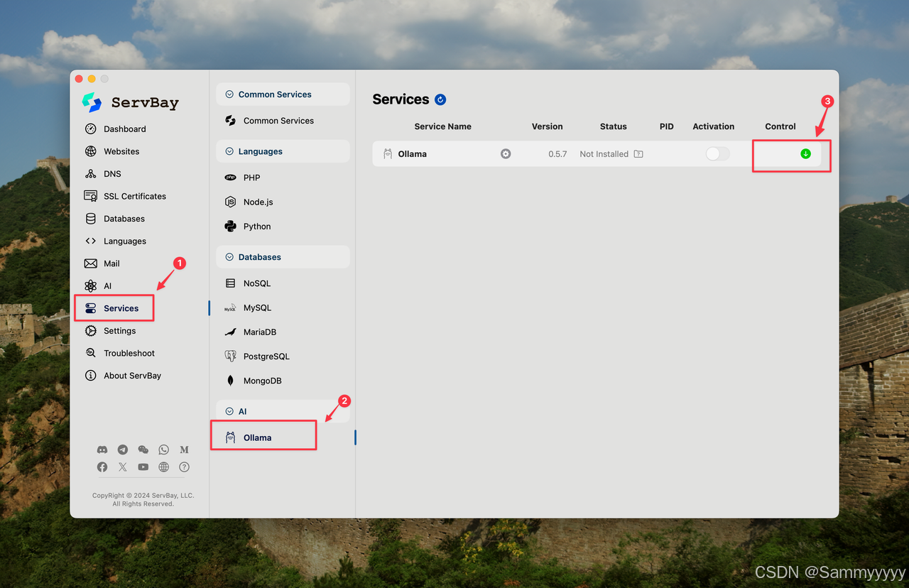Viewport: 909px width, 588px height.
Task: Click the Activation column header
Action: pyautogui.click(x=713, y=126)
